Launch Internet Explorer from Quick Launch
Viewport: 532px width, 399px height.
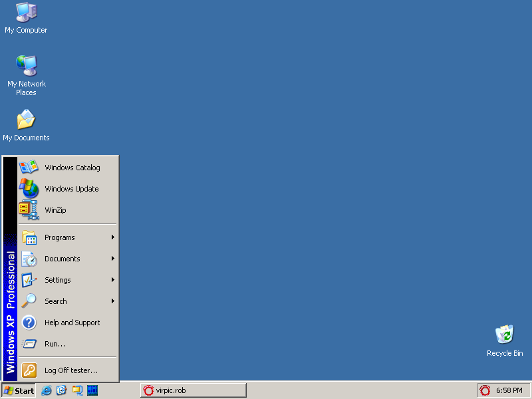coord(47,390)
